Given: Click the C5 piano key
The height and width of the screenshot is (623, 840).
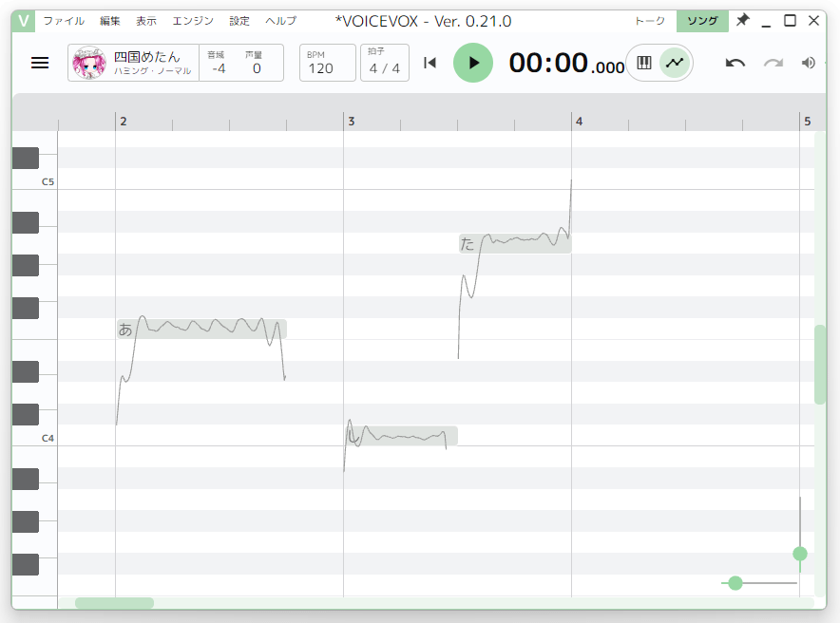Looking at the screenshot, I should coord(35,179).
